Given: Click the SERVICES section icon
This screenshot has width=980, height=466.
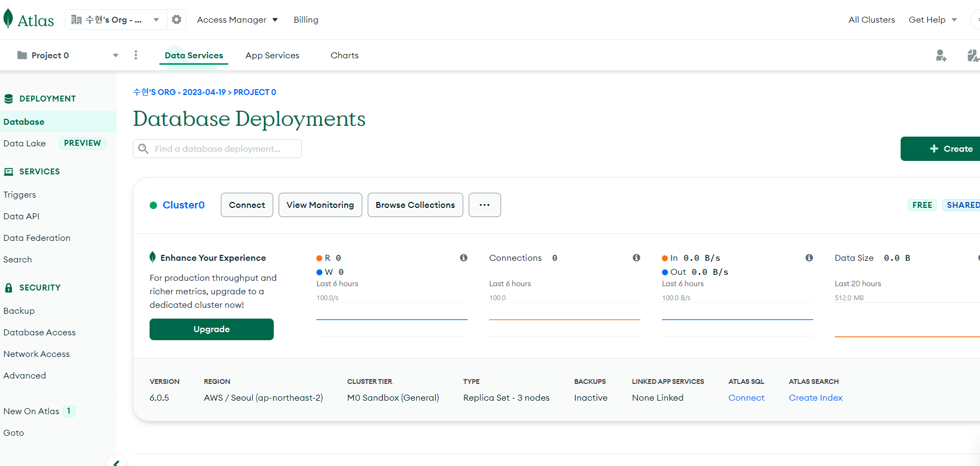Looking at the screenshot, I should [x=9, y=172].
